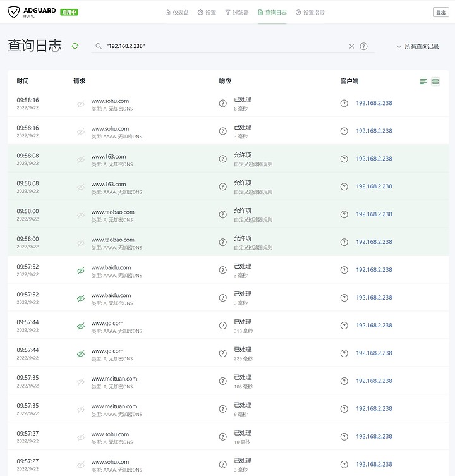Click the 登出 logout button
Screen dimensions: 455x476
pyautogui.click(x=440, y=13)
